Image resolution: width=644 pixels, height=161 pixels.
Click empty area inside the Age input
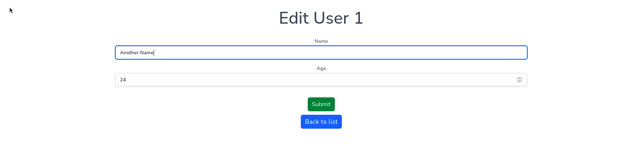click(348, 80)
